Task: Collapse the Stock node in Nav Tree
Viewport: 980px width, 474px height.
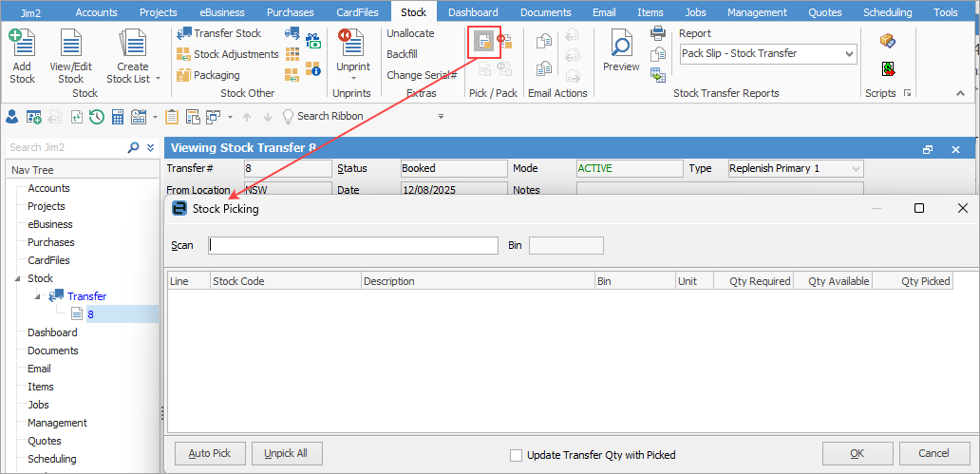Action: (16, 278)
